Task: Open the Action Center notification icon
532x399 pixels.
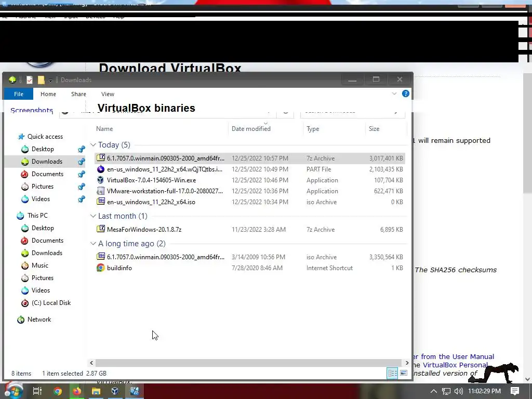Action: point(515,391)
